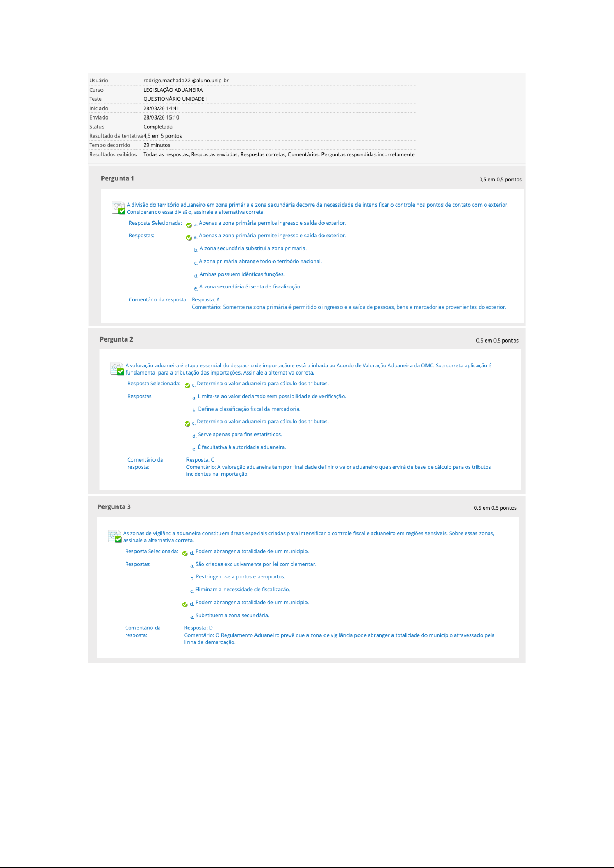Click green check beside Pergunta 2 Resposta Selecionada
The height and width of the screenshot is (868, 614).
coord(187,386)
